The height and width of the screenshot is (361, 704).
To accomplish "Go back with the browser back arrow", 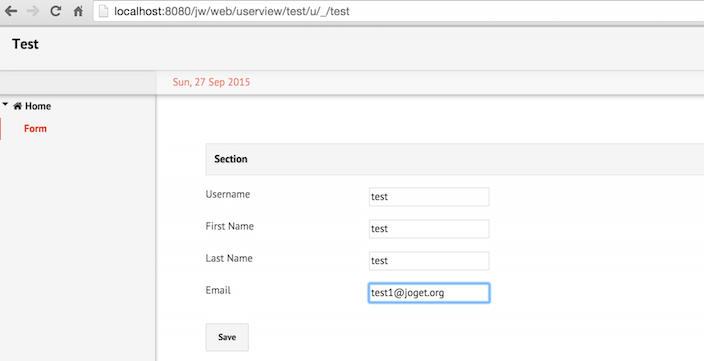I will (11, 11).
